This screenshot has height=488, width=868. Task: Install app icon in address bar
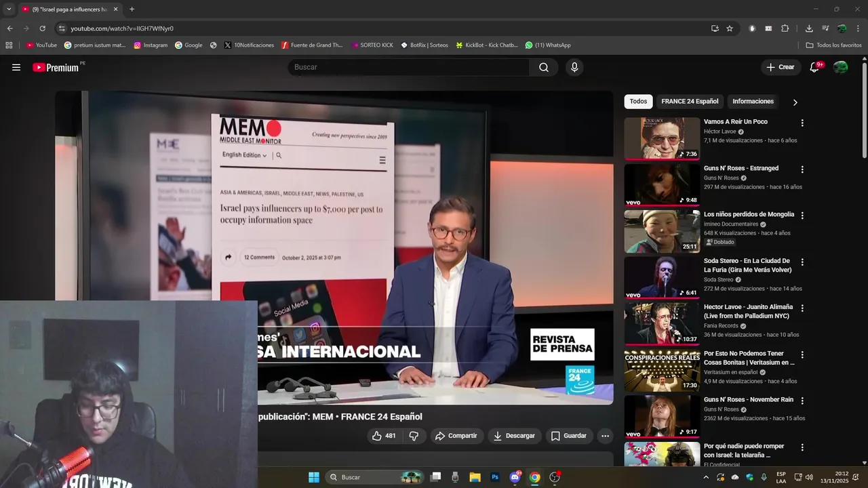[715, 28]
